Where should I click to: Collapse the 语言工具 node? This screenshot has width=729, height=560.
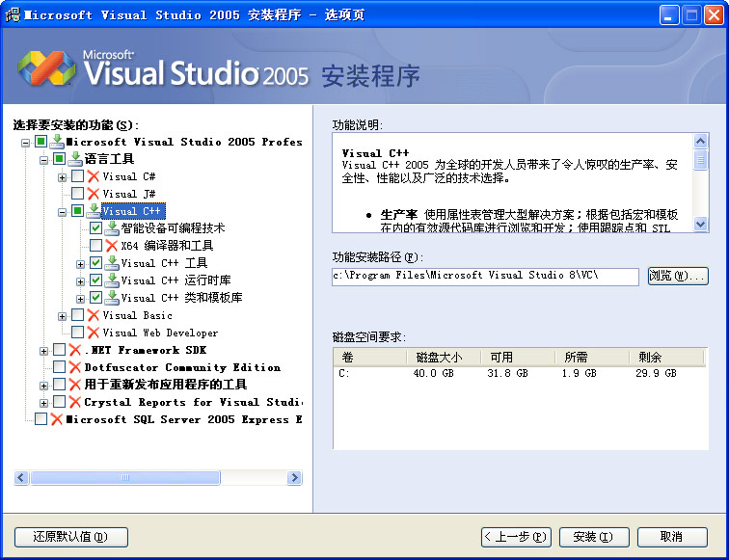43,160
